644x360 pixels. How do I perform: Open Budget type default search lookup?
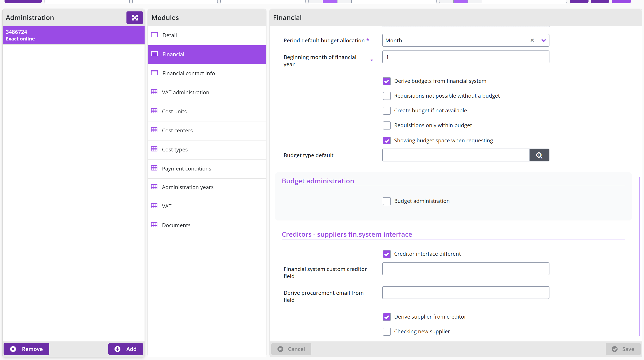coord(539,155)
